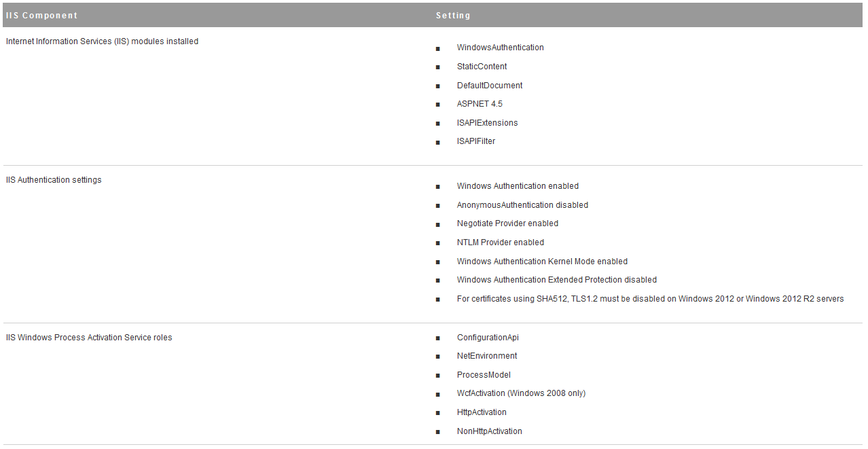Click IIS Authentication settings row label
The height and width of the screenshot is (449, 868).
[54, 180]
